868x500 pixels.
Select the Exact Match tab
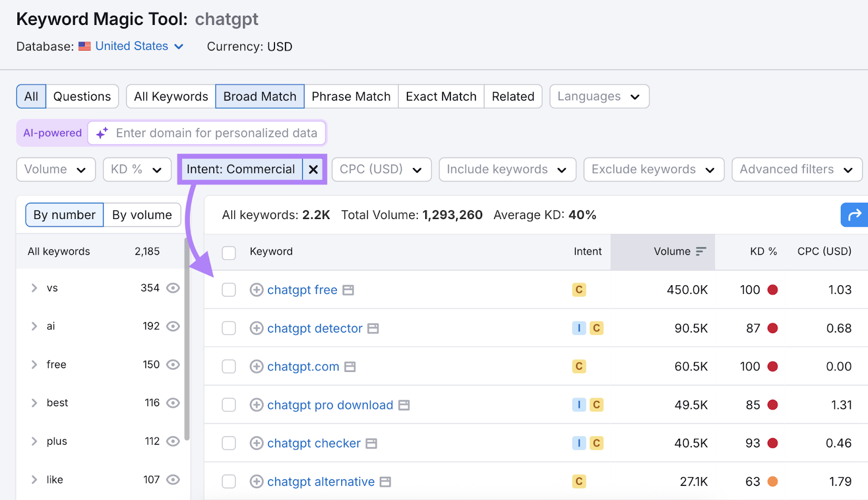click(x=441, y=96)
